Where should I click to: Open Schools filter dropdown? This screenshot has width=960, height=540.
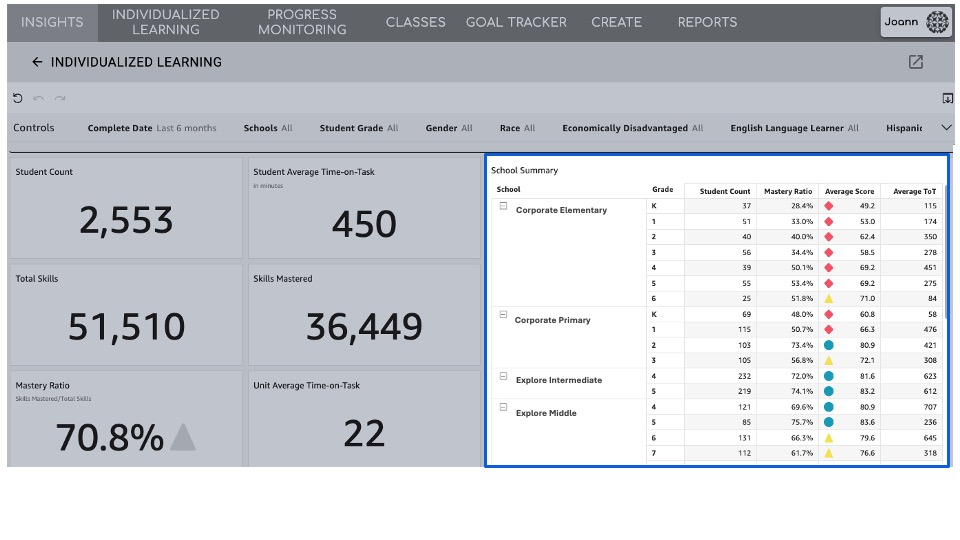(x=268, y=128)
